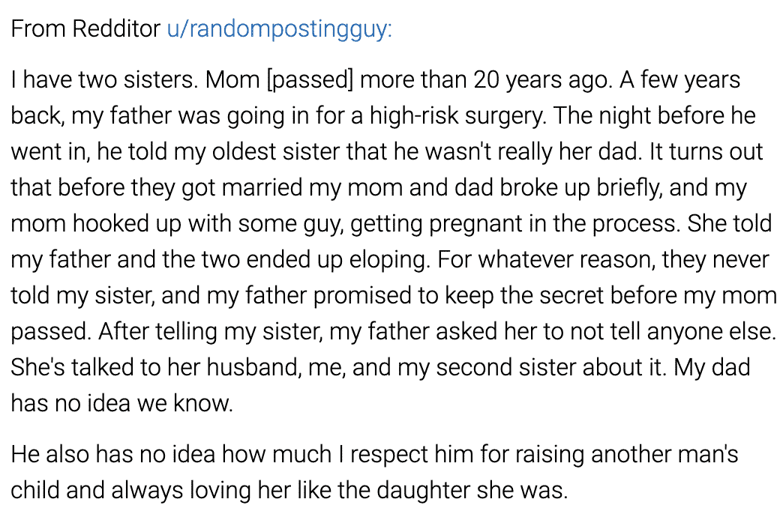
Task: Click the sentence 'has no idea we know'
Action: pyautogui.click(x=120, y=403)
